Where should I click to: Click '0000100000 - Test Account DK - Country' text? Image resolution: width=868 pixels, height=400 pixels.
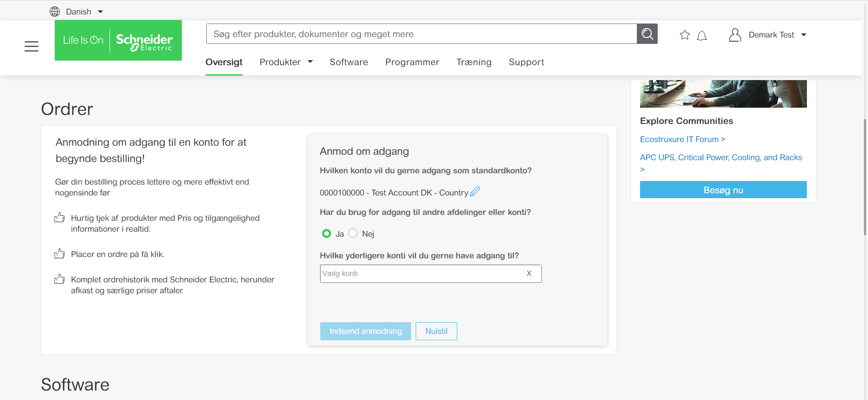pyautogui.click(x=394, y=193)
